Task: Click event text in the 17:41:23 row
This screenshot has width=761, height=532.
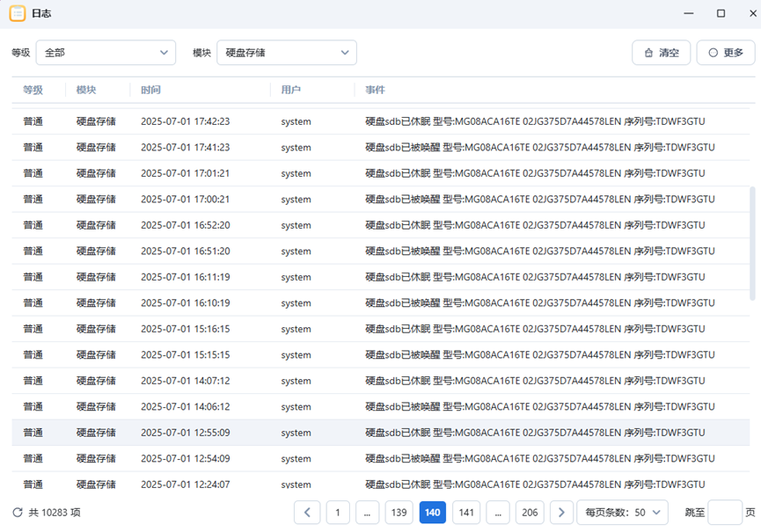Action: tap(539, 148)
